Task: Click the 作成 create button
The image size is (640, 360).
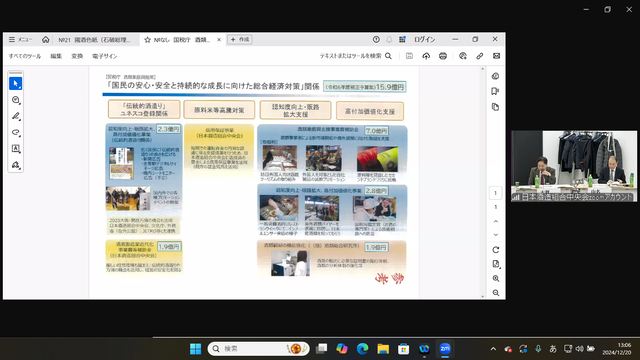Action: pos(240,40)
